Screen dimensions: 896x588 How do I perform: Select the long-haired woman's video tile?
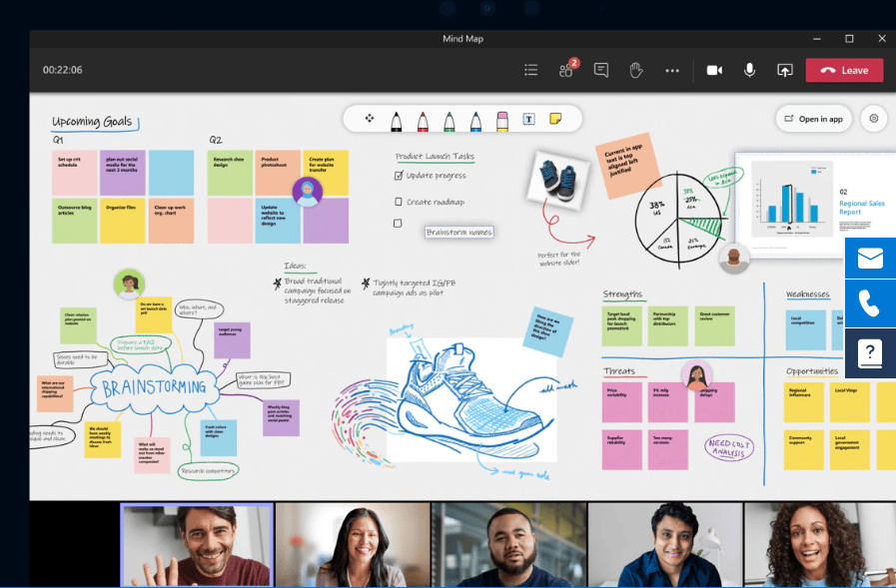pos(353,545)
